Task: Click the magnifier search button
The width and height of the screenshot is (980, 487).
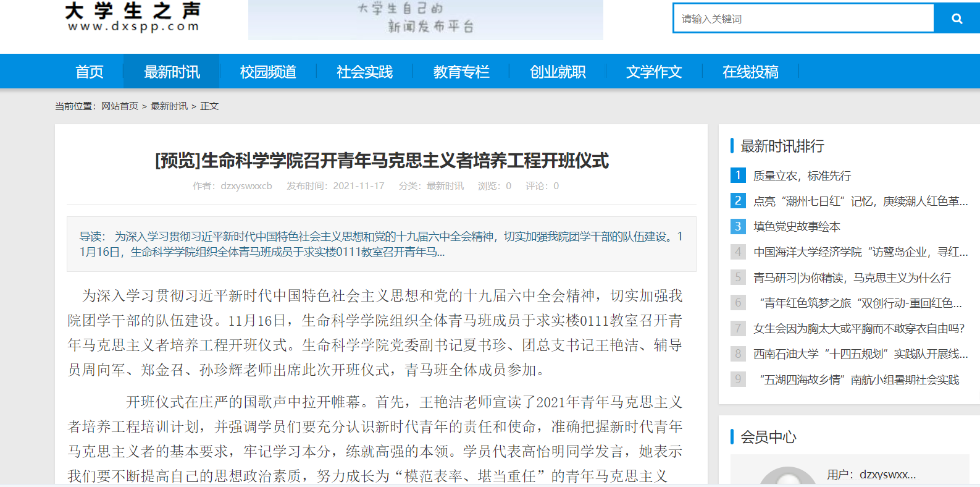Action: [957, 19]
